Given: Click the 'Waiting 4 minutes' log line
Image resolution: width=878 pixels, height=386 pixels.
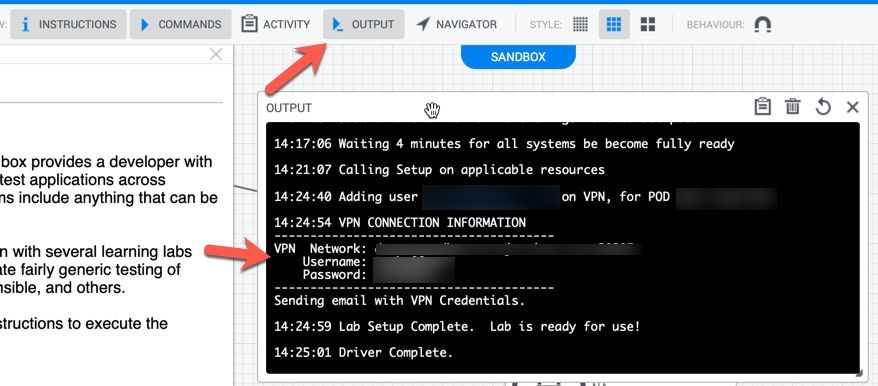Looking at the screenshot, I should click(x=504, y=144).
